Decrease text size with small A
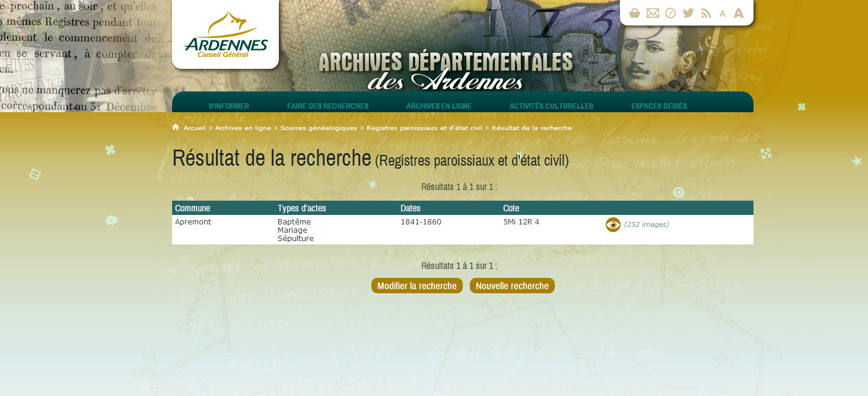 [722, 14]
